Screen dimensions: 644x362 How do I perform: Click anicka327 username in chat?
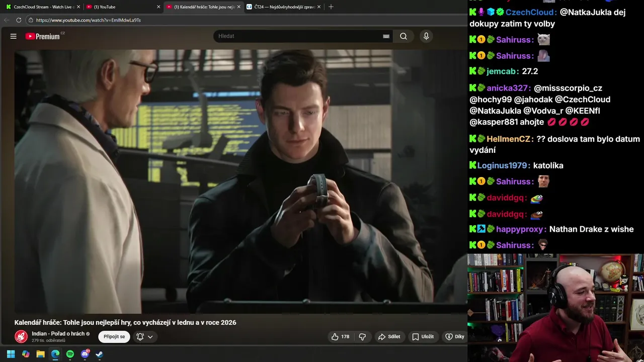pyautogui.click(x=507, y=88)
